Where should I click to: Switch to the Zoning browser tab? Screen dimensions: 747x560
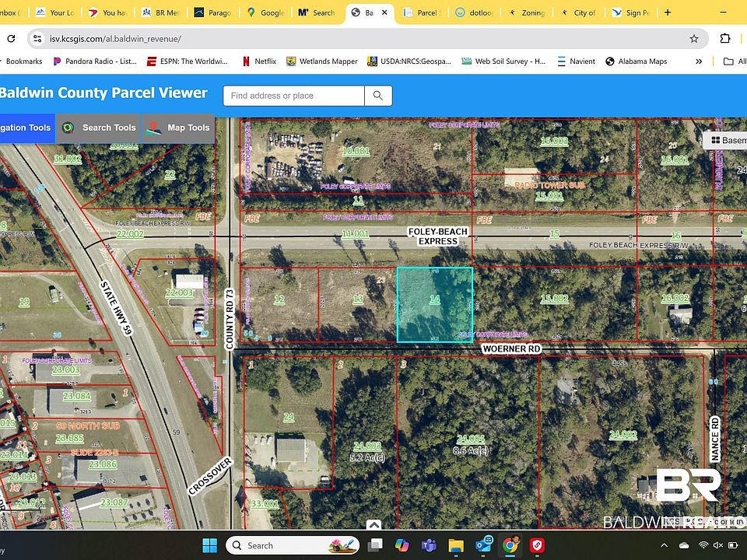528,13
